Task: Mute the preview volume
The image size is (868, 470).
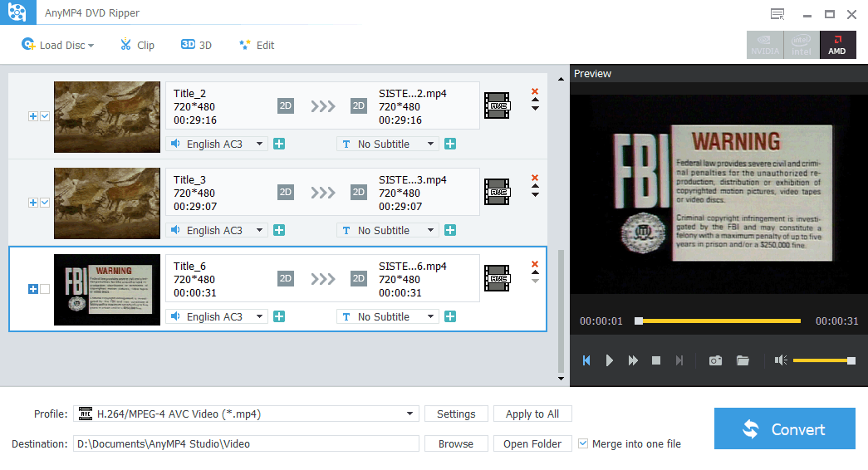Action: point(781,360)
